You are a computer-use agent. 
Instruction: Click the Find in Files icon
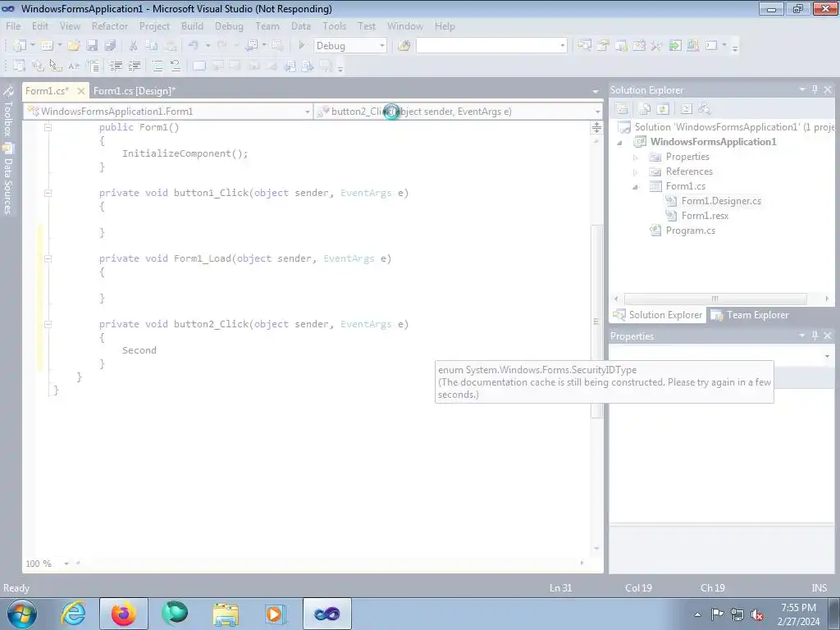[404, 46]
